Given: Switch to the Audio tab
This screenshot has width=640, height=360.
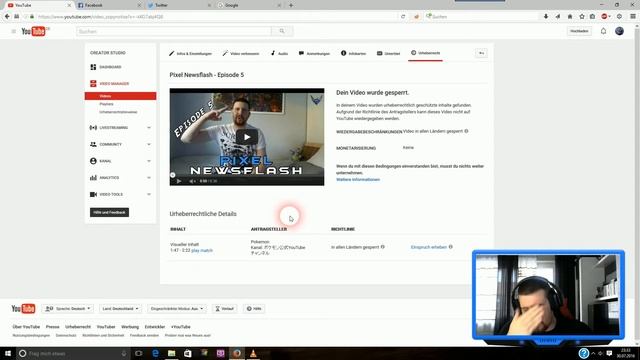Looking at the screenshot, I should (280, 53).
